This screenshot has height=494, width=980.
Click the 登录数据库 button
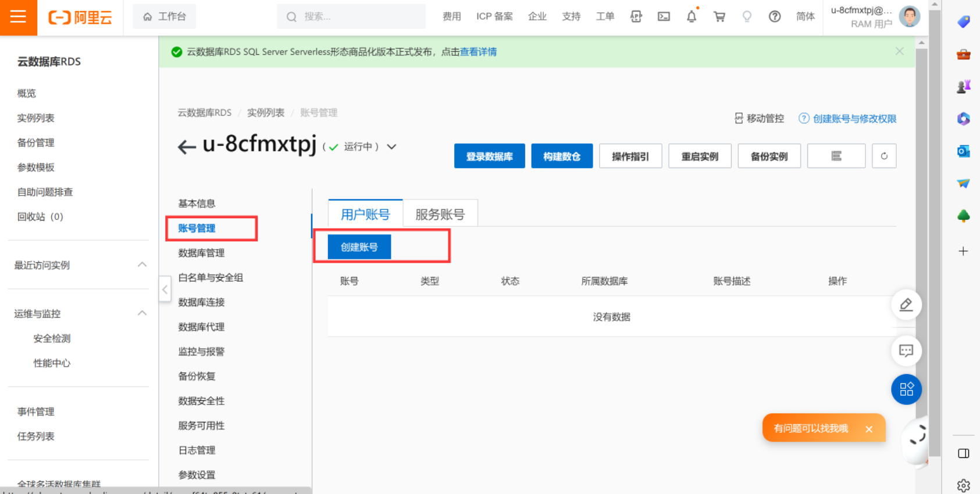(x=490, y=156)
